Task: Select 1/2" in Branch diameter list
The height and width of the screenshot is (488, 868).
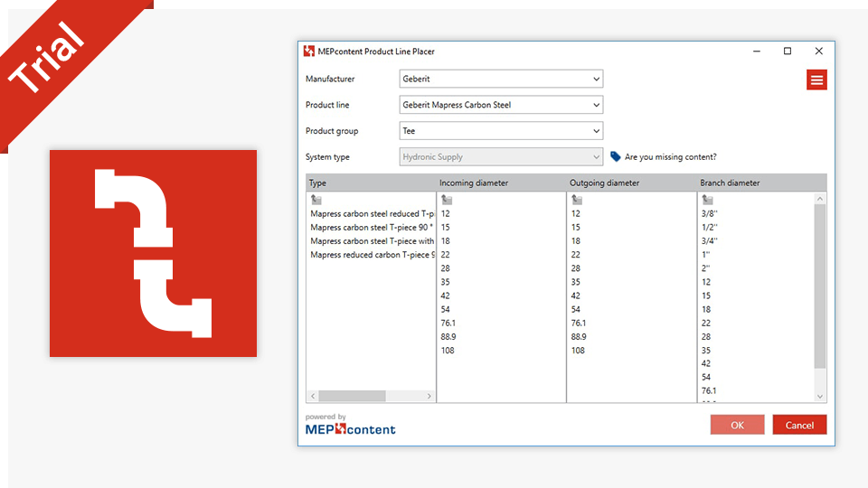Action: tap(709, 228)
